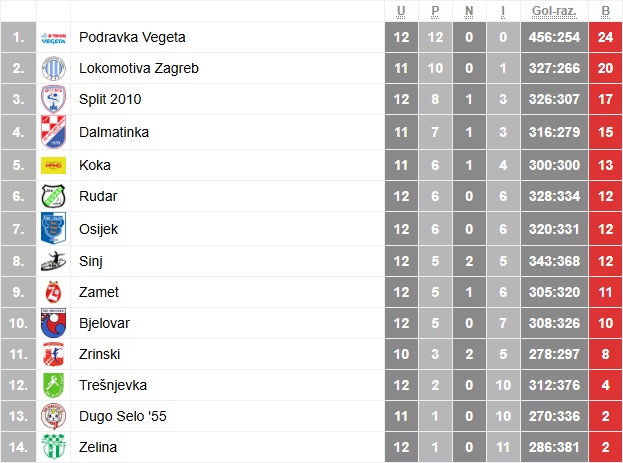The width and height of the screenshot is (623, 463).
Task: Click the U column header
Action: pos(401,11)
